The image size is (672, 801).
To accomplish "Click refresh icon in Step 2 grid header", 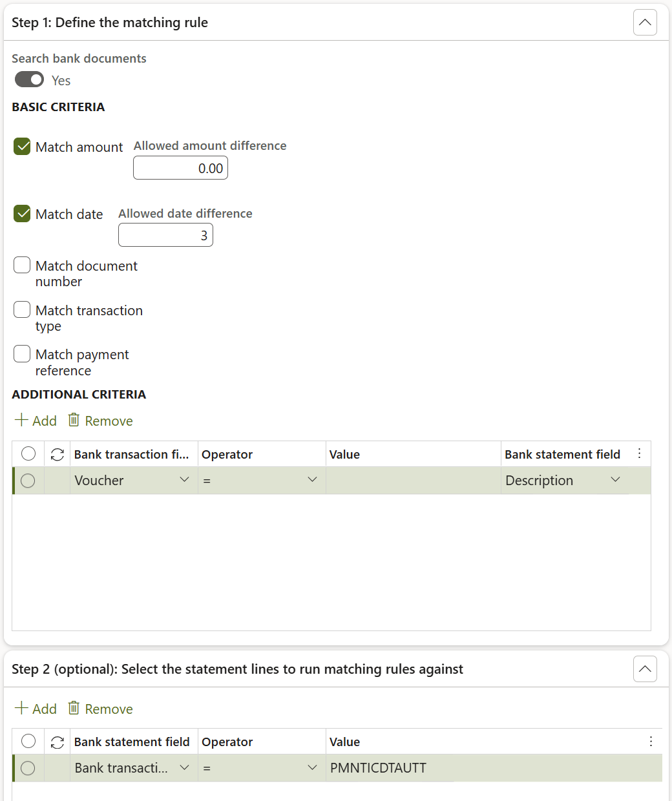I will (x=58, y=742).
